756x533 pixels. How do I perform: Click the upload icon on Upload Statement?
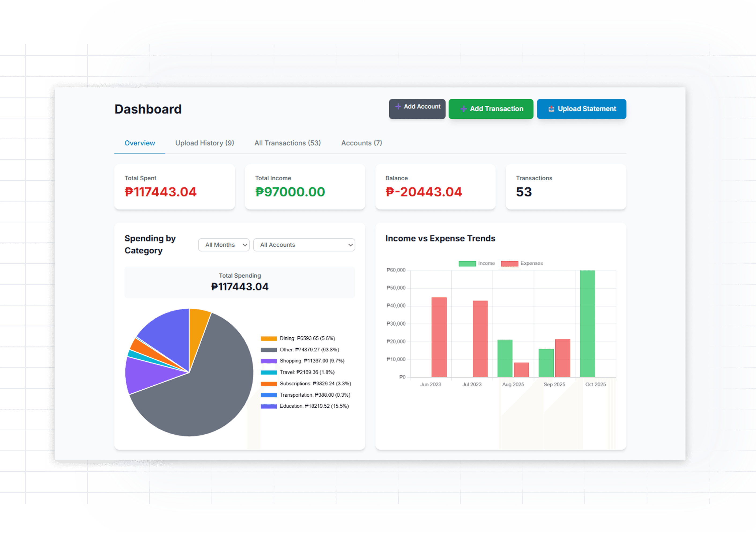click(551, 109)
